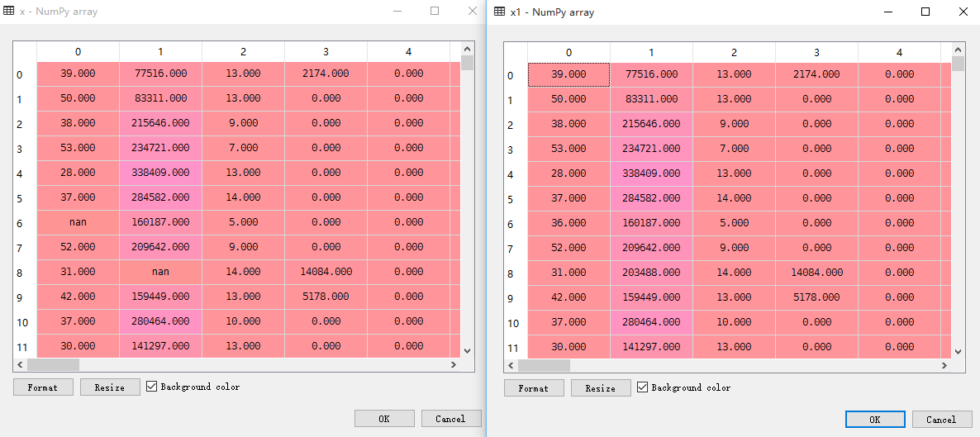Select column header 2 in x1 window

click(x=734, y=53)
